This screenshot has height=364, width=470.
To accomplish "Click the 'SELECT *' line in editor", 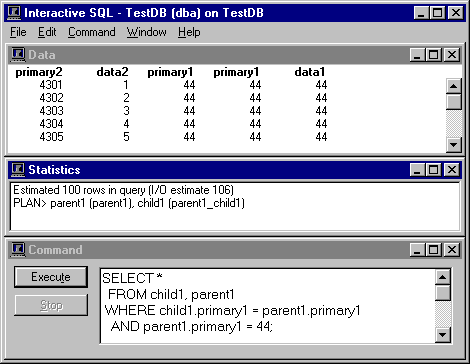I will pos(132,278).
